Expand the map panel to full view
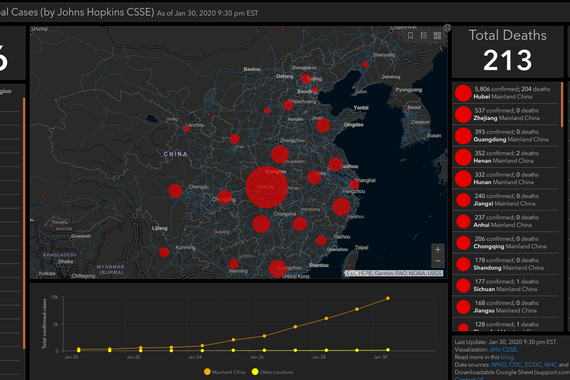The height and width of the screenshot is (380, 570). [x=447, y=27]
